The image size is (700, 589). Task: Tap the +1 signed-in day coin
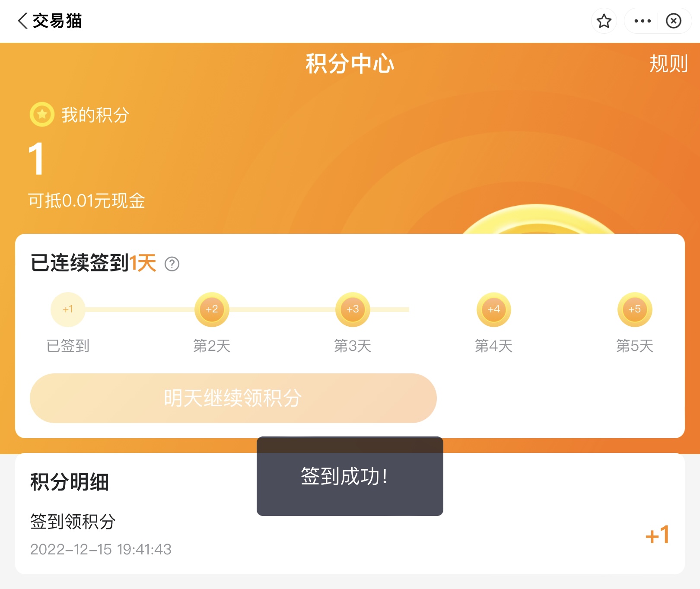(x=68, y=309)
